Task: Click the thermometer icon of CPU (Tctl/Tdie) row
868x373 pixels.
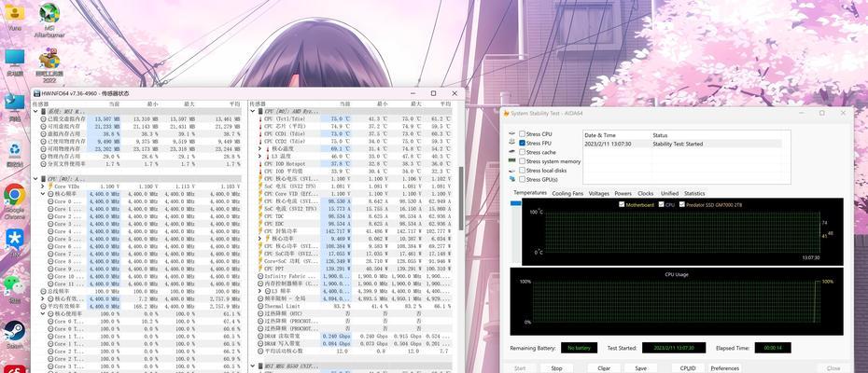Action: click(x=260, y=119)
